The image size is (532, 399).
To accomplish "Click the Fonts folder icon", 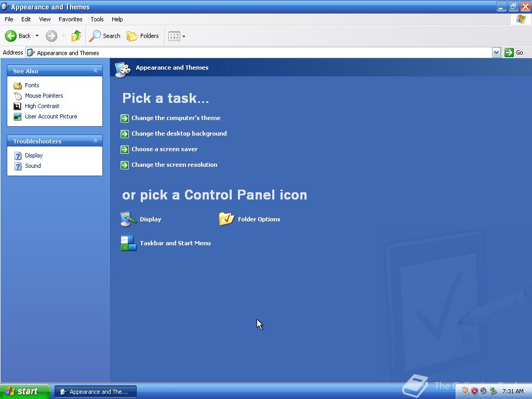I will [x=17, y=86].
